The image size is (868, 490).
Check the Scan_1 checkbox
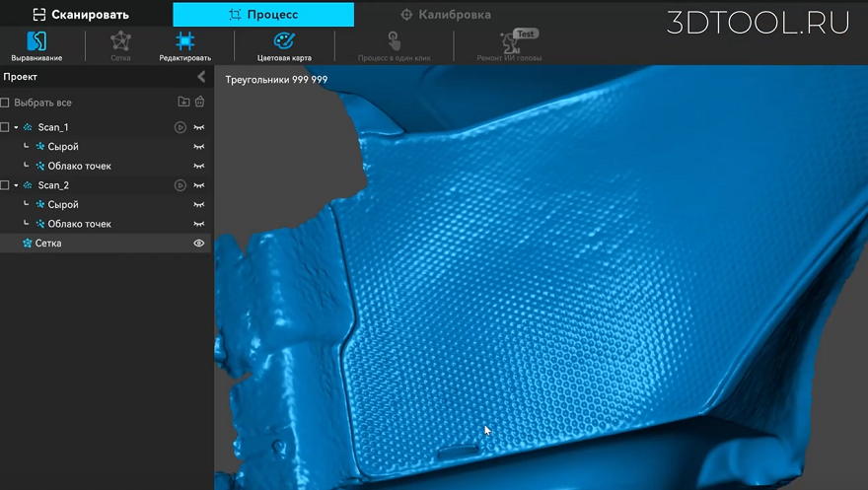tap(5, 127)
